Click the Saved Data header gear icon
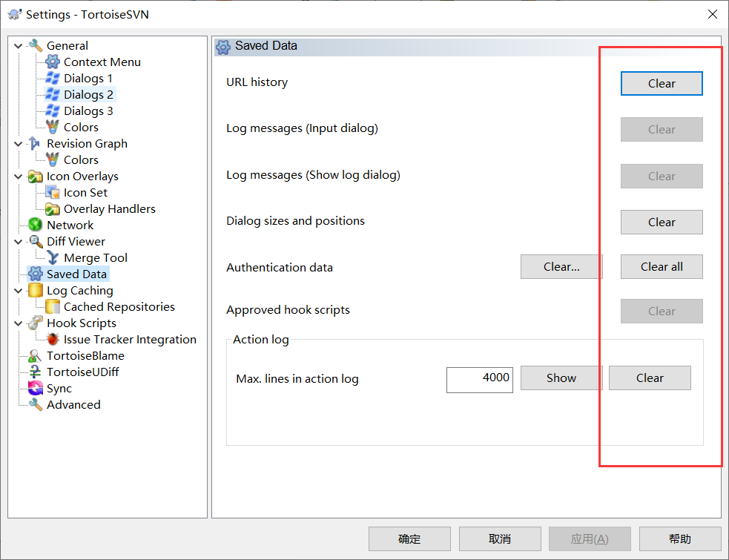This screenshot has height=560, width=729. [223, 47]
